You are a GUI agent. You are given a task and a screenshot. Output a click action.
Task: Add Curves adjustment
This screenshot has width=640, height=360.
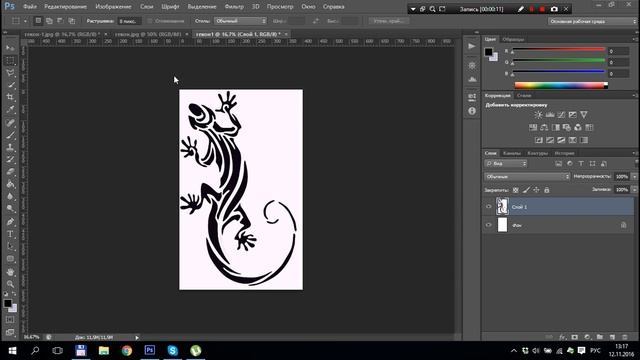click(x=561, y=115)
